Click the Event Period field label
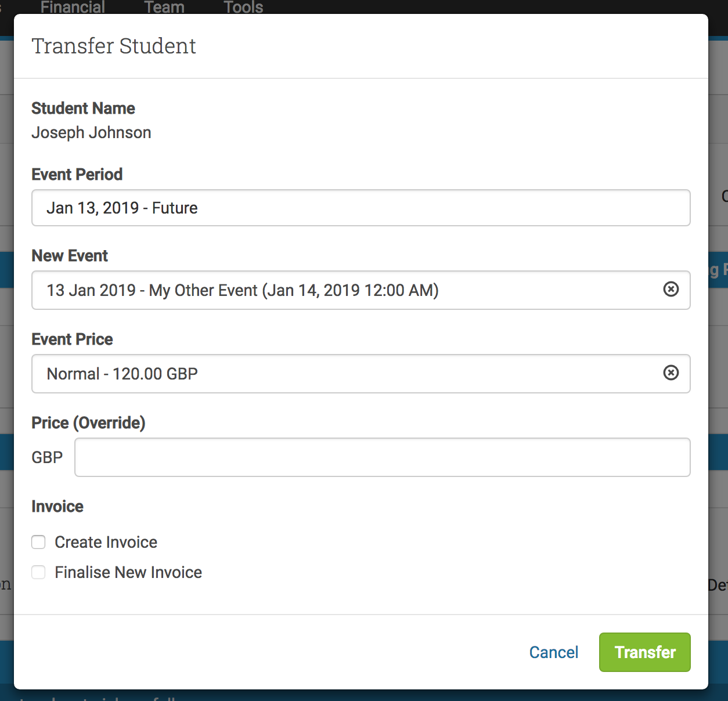 click(x=77, y=174)
